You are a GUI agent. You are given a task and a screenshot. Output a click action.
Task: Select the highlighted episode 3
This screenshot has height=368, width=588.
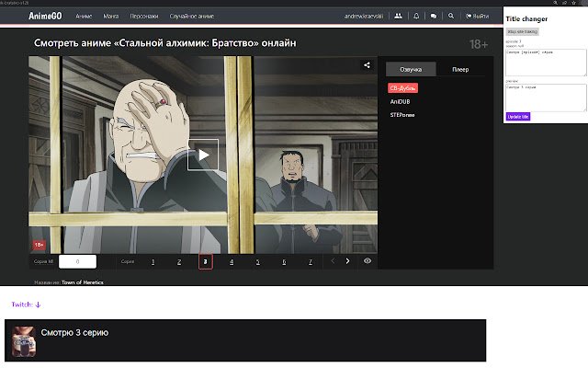(205, 261)
